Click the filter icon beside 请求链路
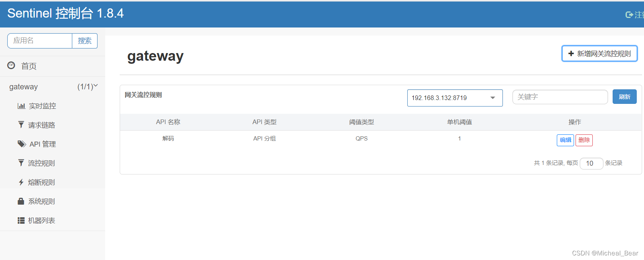This screenshot has width=644, height=260. tap(21, 125)
